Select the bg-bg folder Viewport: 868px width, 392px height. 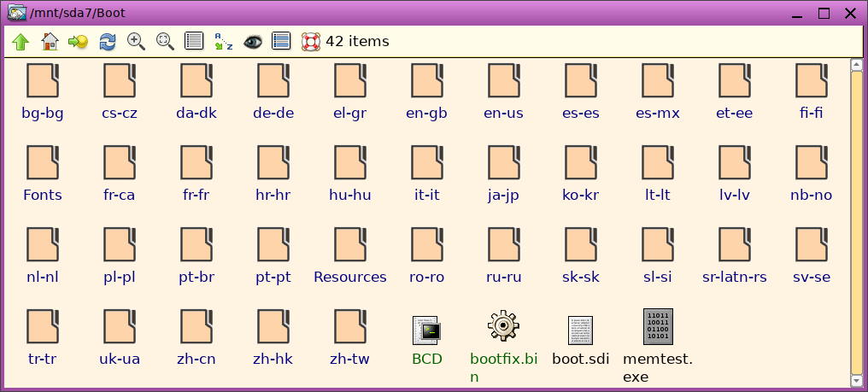43,92
